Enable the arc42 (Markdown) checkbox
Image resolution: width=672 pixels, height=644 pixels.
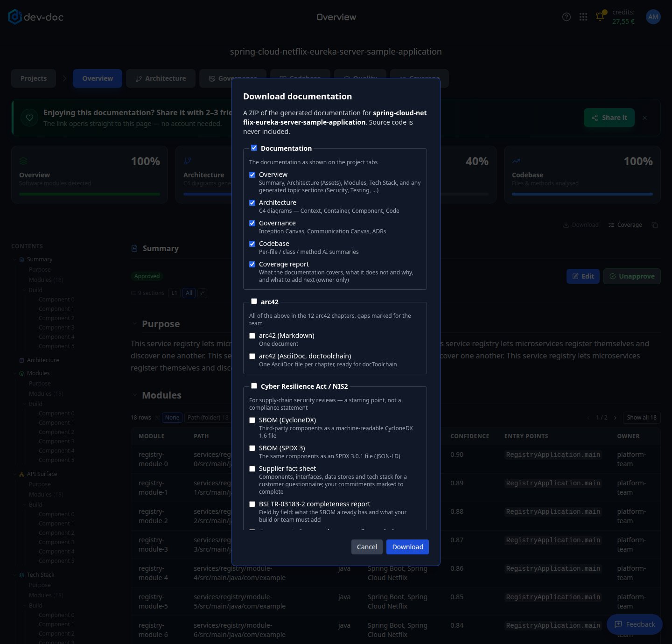(252, 336)
